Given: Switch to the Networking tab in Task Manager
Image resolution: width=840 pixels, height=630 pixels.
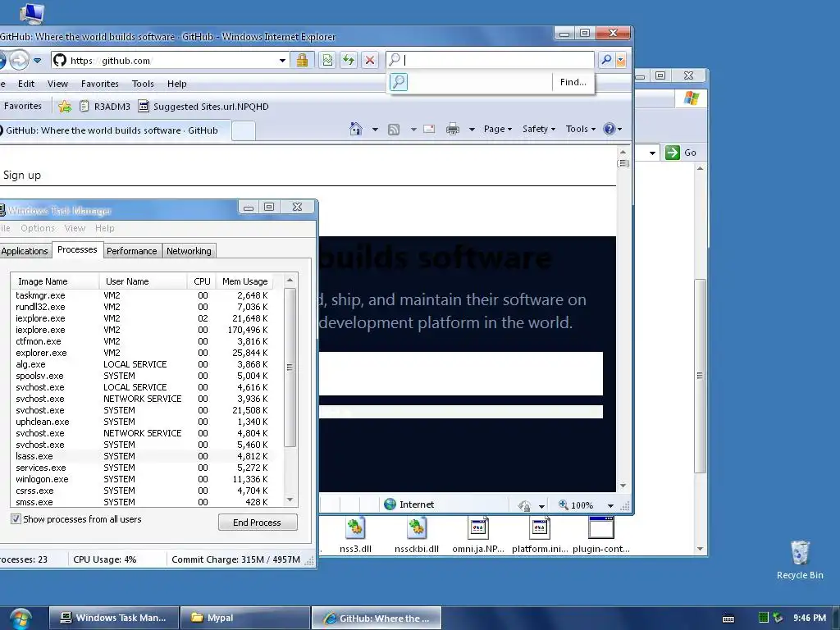Looking at the screenshot, I should click(x=189, y=251).
